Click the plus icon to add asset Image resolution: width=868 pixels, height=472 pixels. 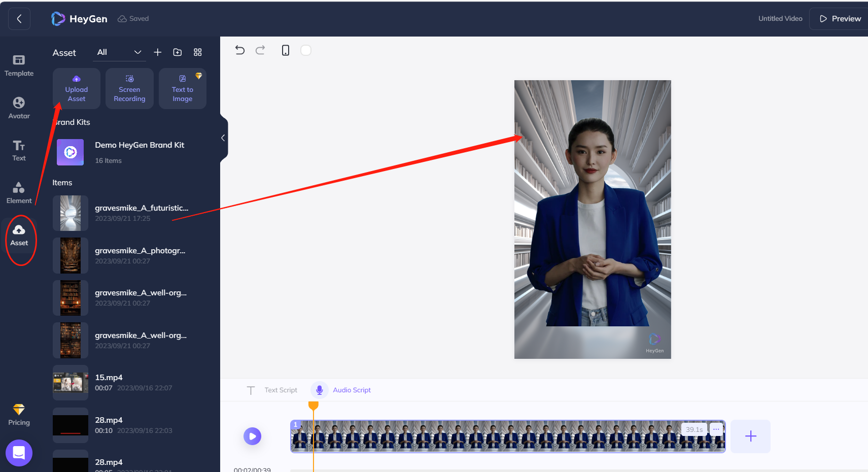tap(158, 52)
